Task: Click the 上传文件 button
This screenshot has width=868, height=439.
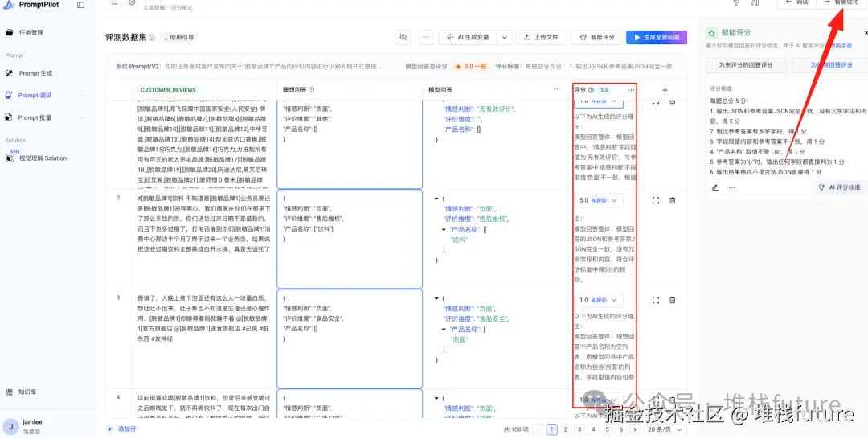Action: pos(541,37)
